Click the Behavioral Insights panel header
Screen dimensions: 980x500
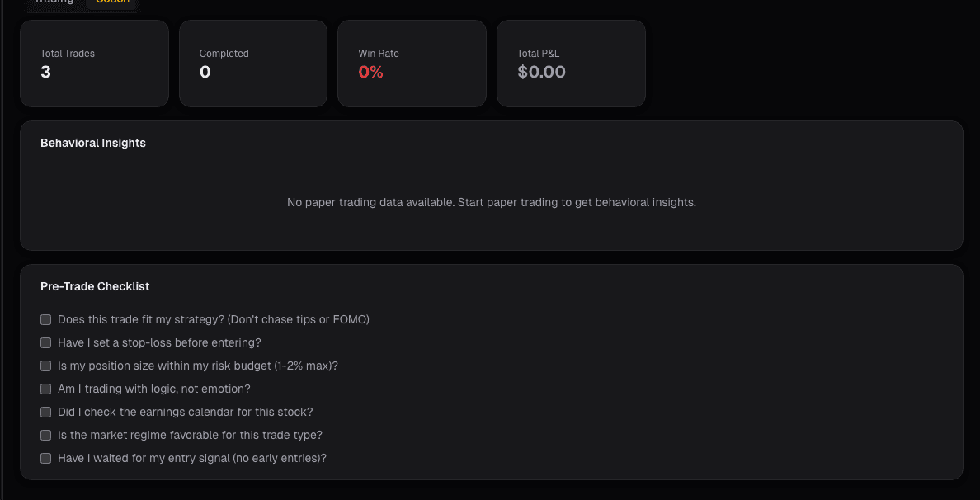[x=93, y=143]
